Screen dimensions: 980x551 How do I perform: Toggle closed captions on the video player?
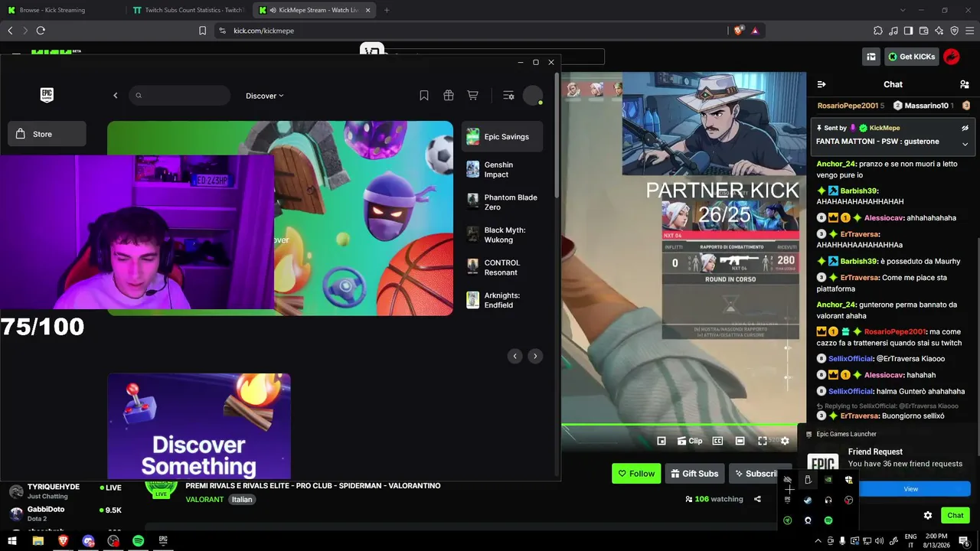[717, 441]
